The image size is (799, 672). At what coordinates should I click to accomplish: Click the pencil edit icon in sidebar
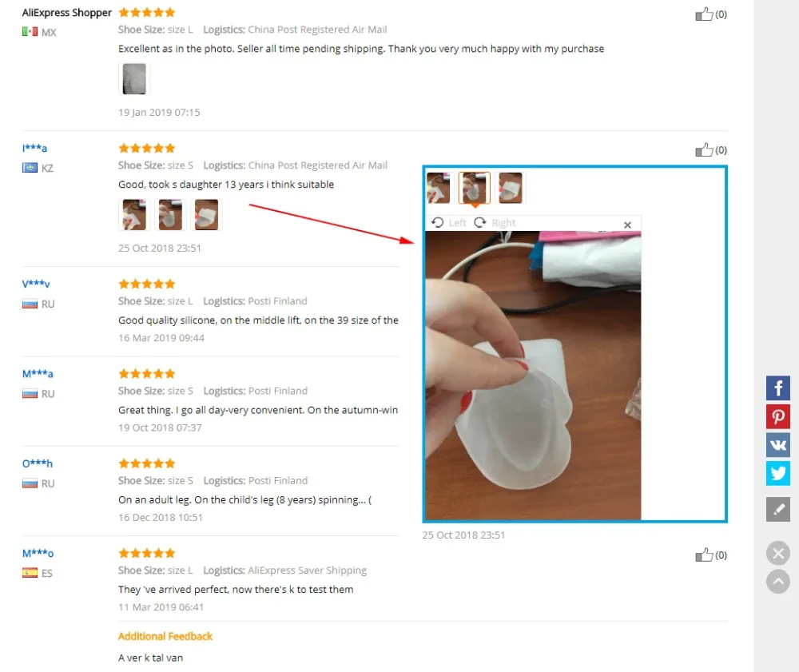click(777, 510)
